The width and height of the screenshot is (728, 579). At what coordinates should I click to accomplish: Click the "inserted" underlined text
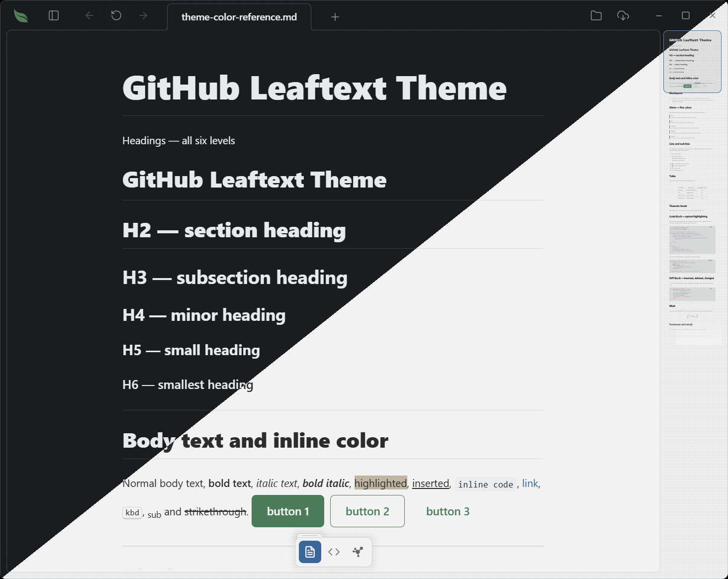[431, 483]
